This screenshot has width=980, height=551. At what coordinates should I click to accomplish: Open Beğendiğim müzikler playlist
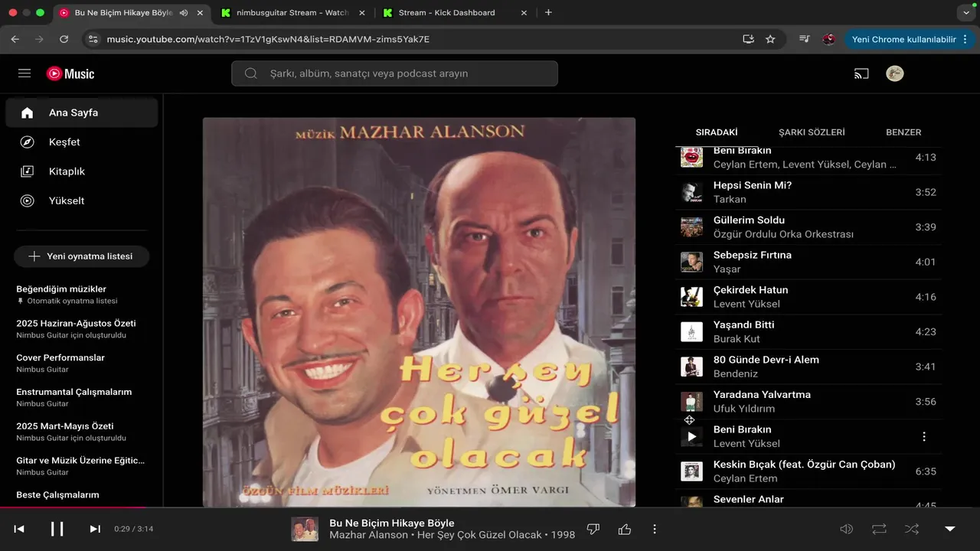tap(81, 295)
